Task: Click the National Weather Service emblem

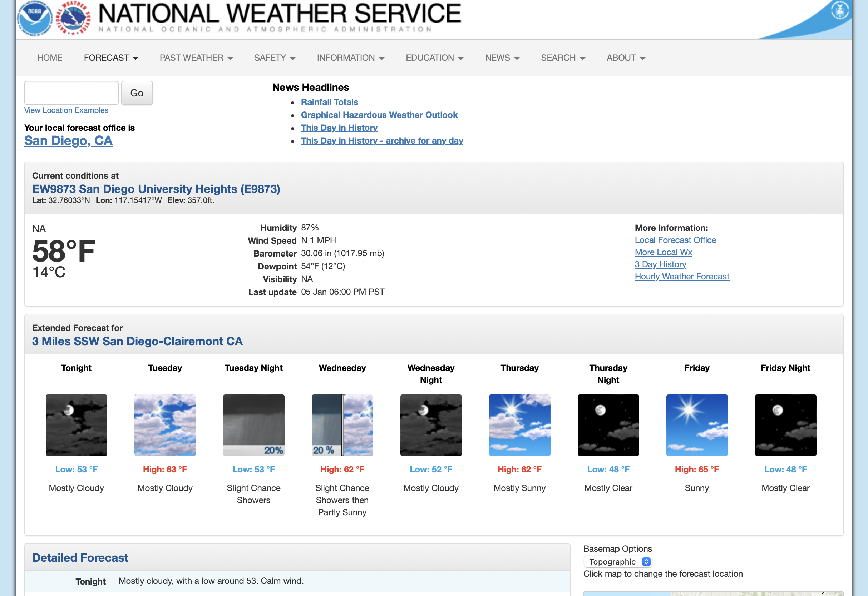Action: 73,18
